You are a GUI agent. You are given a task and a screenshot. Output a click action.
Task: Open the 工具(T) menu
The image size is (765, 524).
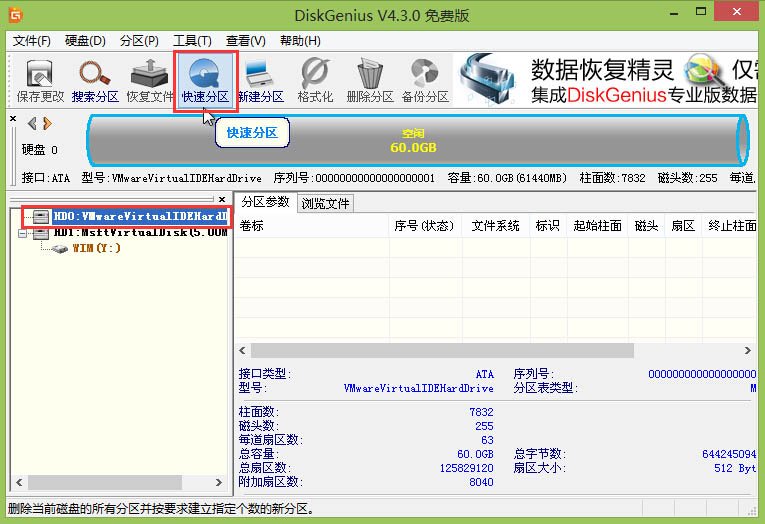(192, 41)
